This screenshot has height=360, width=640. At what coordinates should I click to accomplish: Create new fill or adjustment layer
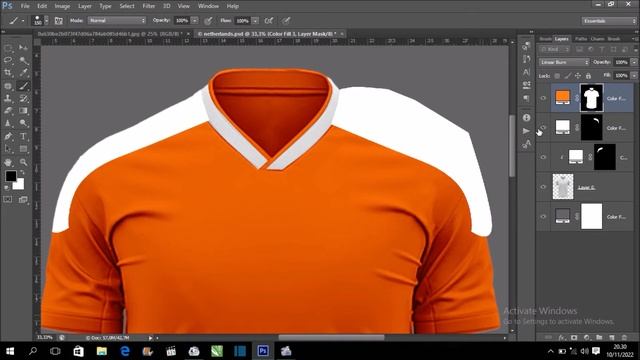[587, 338]
